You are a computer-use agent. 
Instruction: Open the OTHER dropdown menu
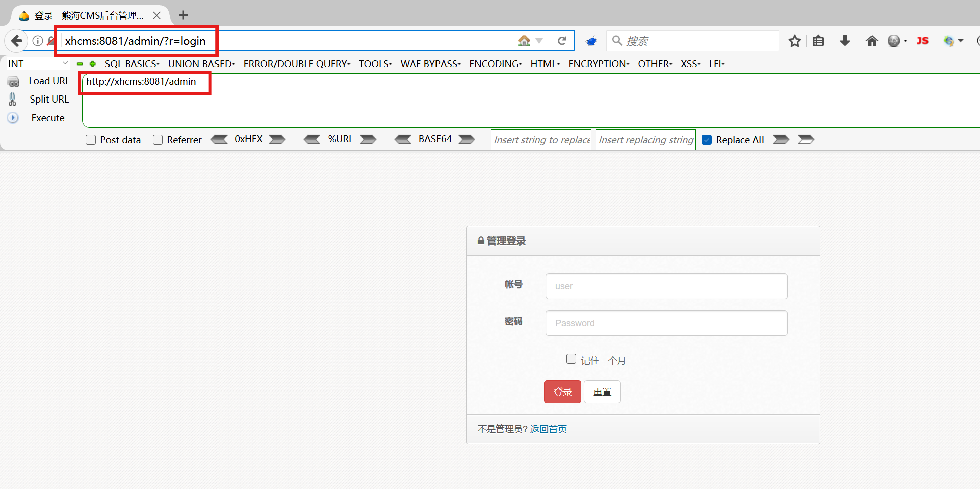(655, 64)
